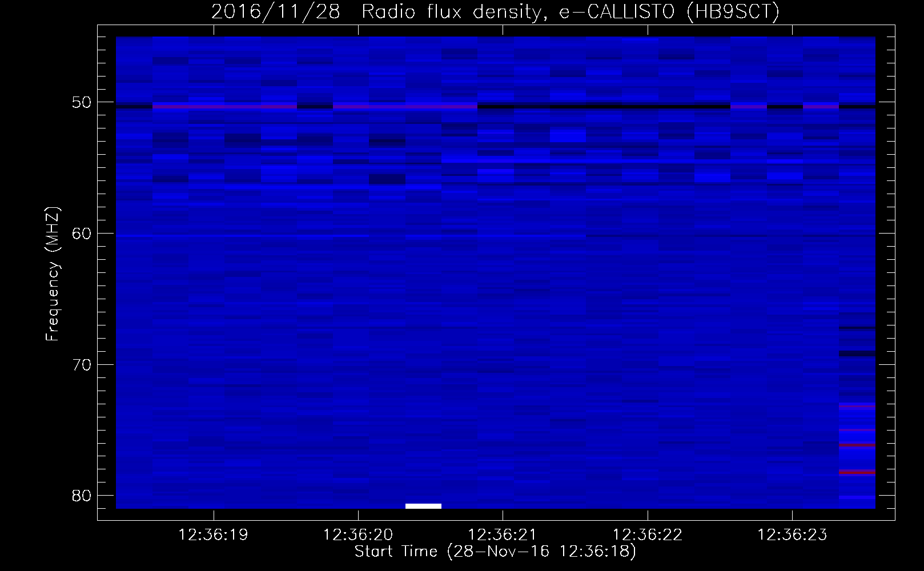The image size is (924, 571).
Task: Click the 'Frequency (MHZ)' y-axis label
Action: click(53, 274)
